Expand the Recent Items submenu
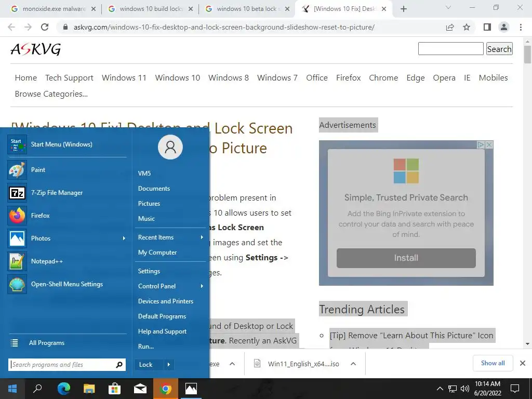532x399 pixels. [x=202, y=237]
